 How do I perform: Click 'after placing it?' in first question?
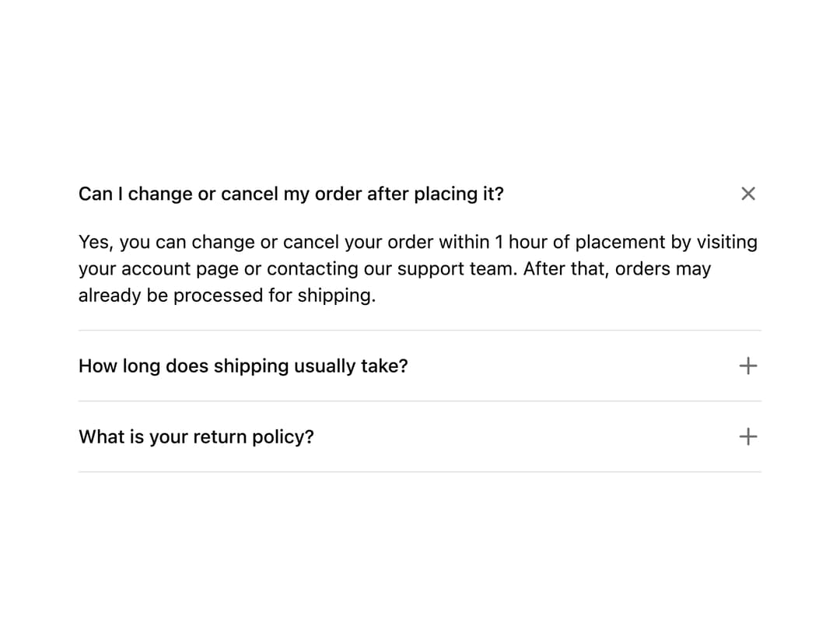pos(435,194)
